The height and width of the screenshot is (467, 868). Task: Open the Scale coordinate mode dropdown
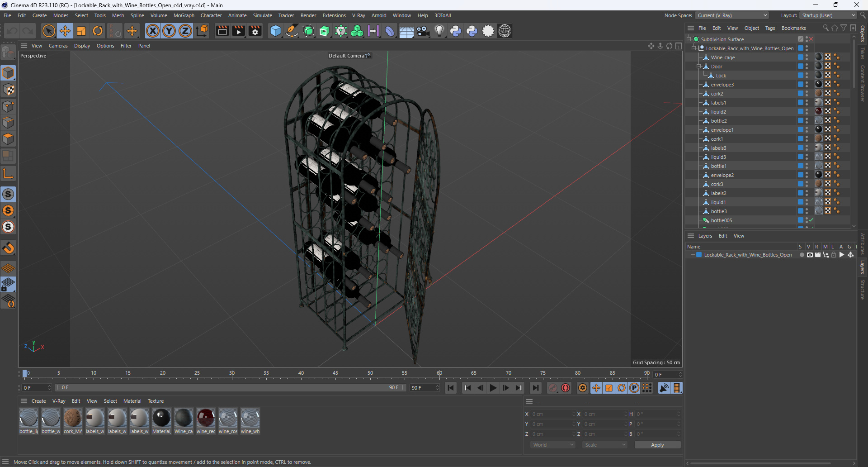click(605, 445)
